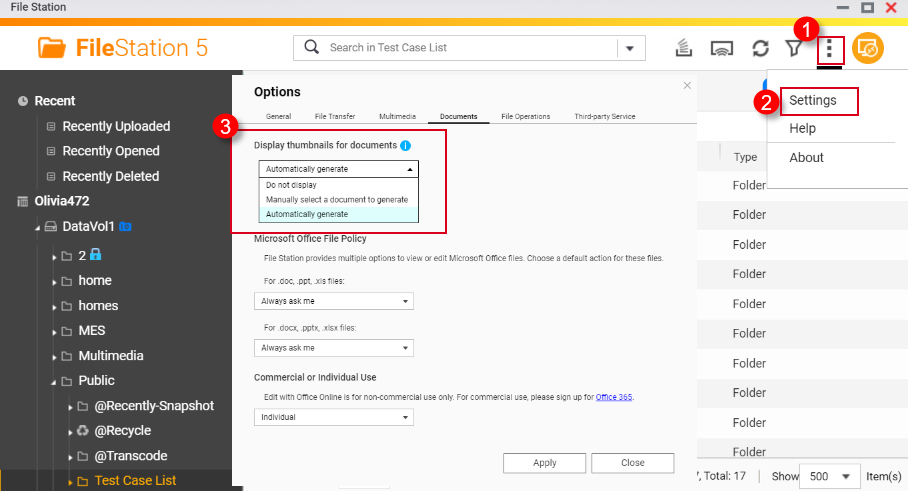Open the filter funnel icon
908x491 pixels.
tap(793, 48)
